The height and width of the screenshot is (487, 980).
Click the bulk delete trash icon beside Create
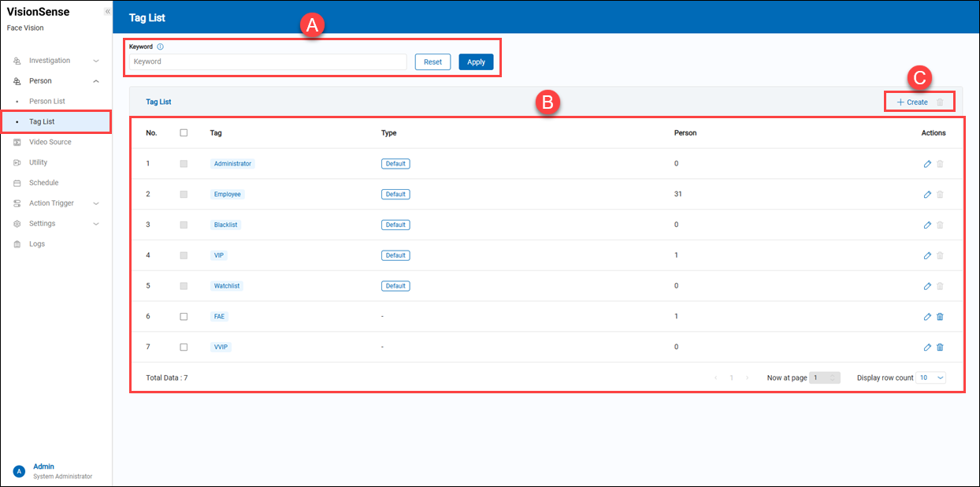point(940,102)
